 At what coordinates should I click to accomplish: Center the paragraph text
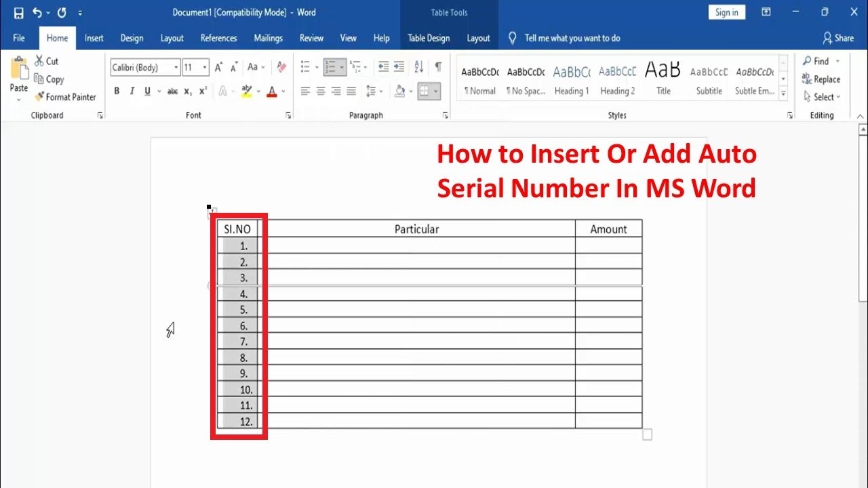click(321, 91)
